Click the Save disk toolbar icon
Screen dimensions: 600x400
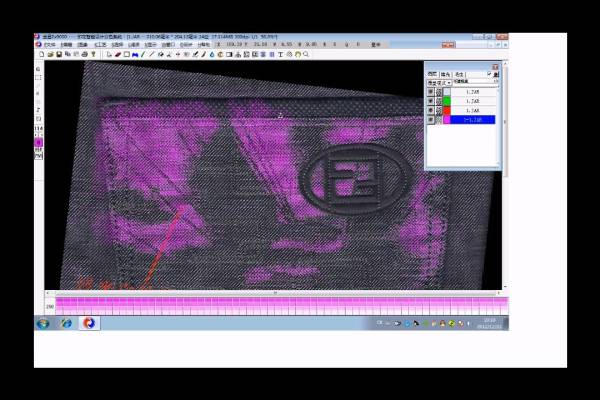point(54,54)
